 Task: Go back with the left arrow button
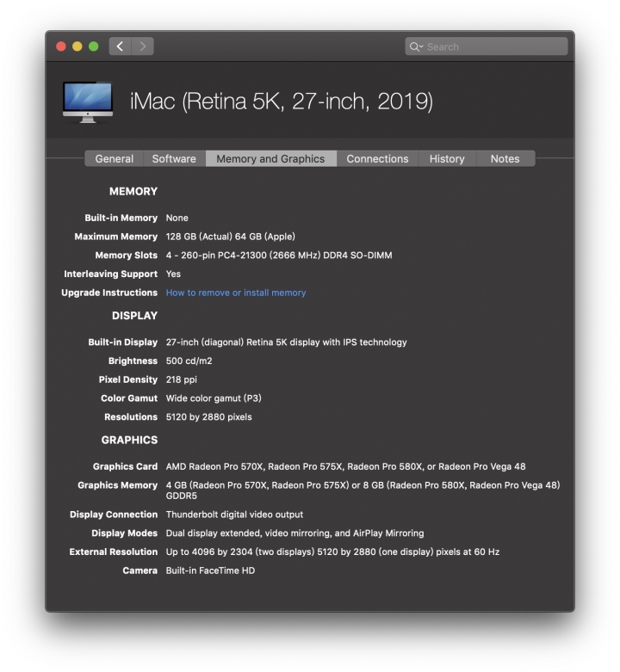[120, 46]
